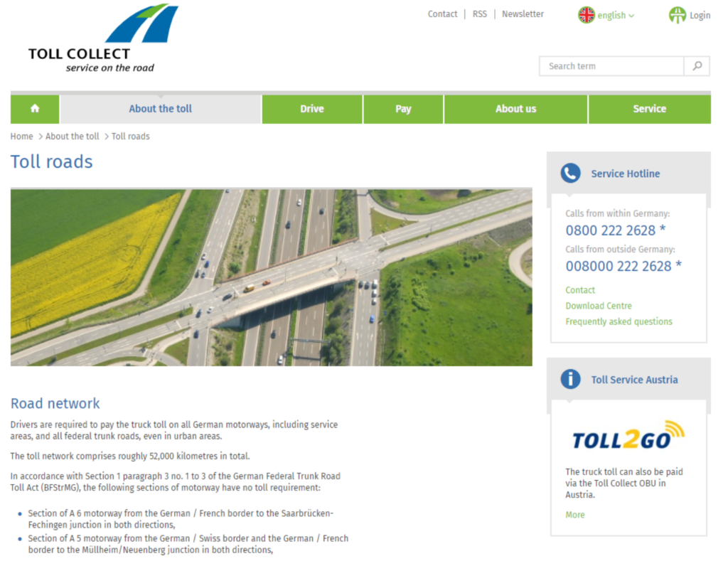Open the Pay navigation menu
The width and height of the screenshot is (728, 566).
(403, 109)
